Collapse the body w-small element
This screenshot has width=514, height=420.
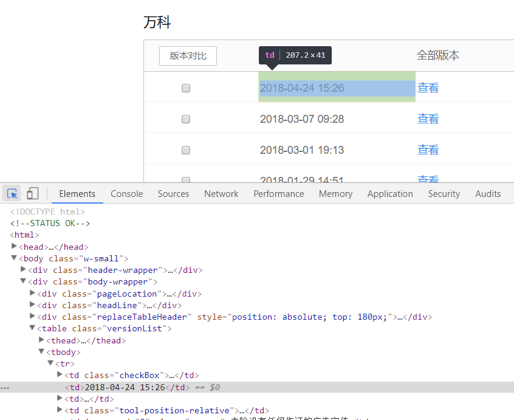coord(14,258)
